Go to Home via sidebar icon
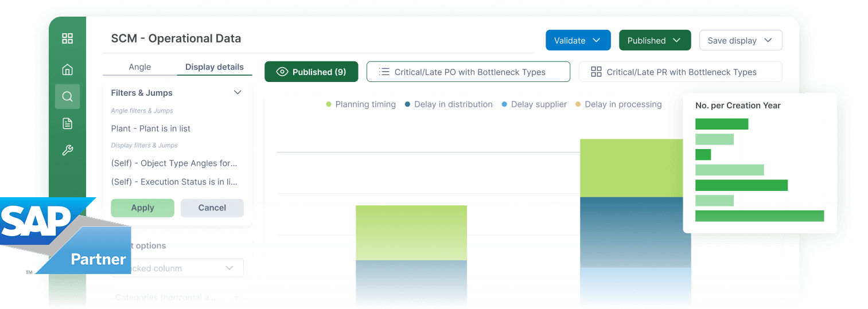Screen dimensions: 868x309 tap(67, 70)
